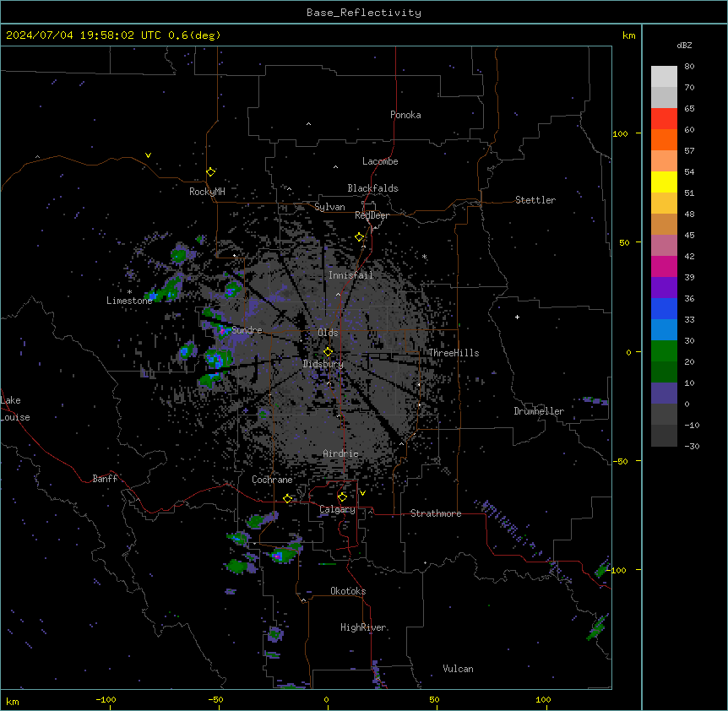The width and height of the screenshot is (728, 711).
Task: Click the Limestone label
Action: [129, 301]
